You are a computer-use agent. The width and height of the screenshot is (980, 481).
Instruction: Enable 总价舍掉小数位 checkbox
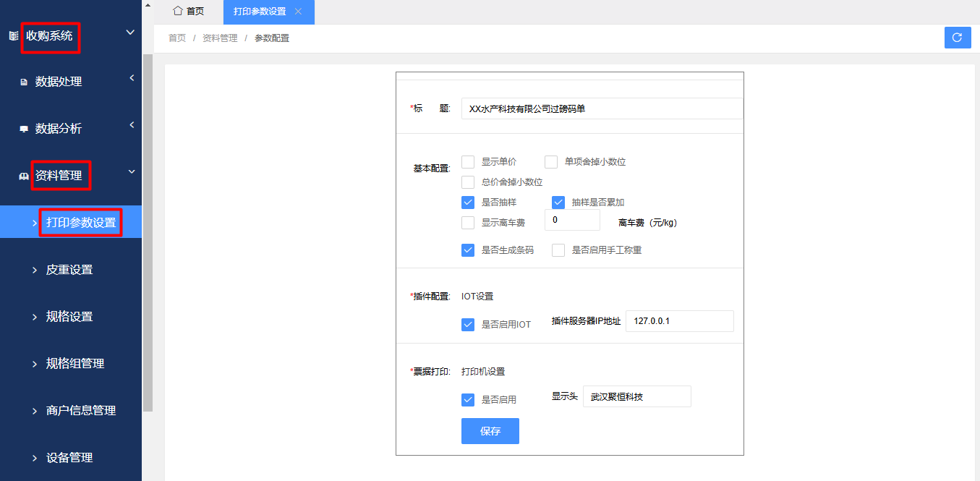(x=468, y=182)
